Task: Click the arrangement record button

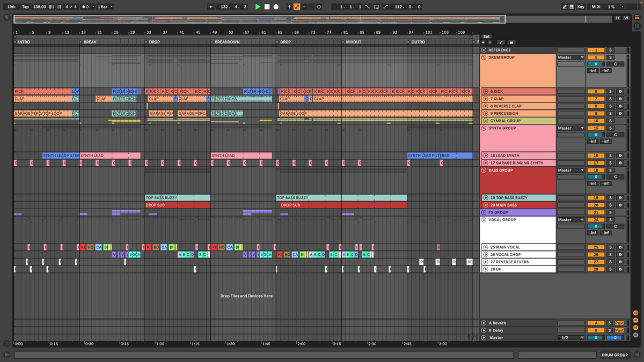Action: tap(275, 6)
